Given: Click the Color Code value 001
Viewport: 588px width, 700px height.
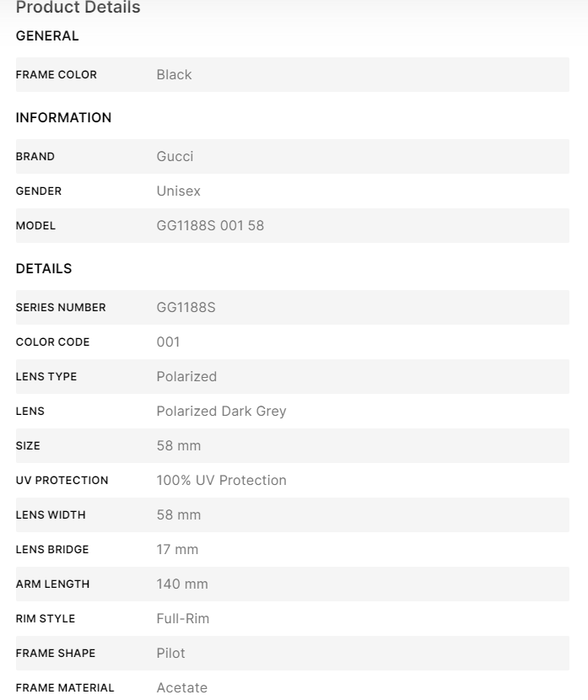Looking at the screenshot, I should click(168, 342).
